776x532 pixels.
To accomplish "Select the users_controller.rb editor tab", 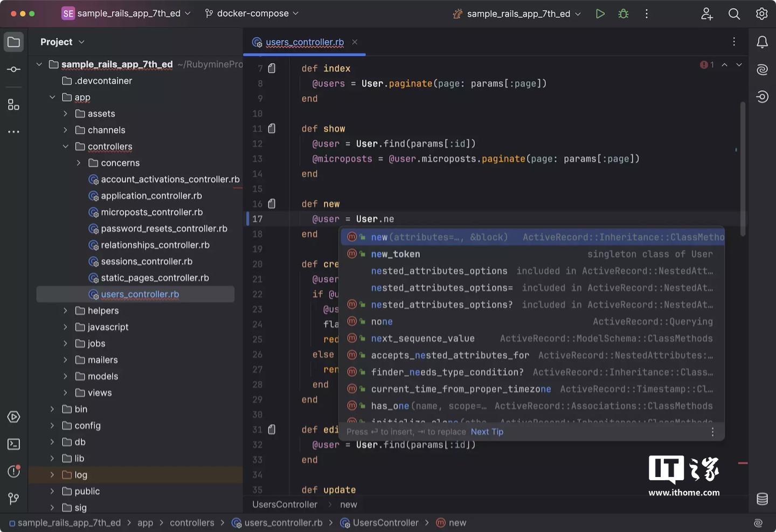I will (304, 42).
